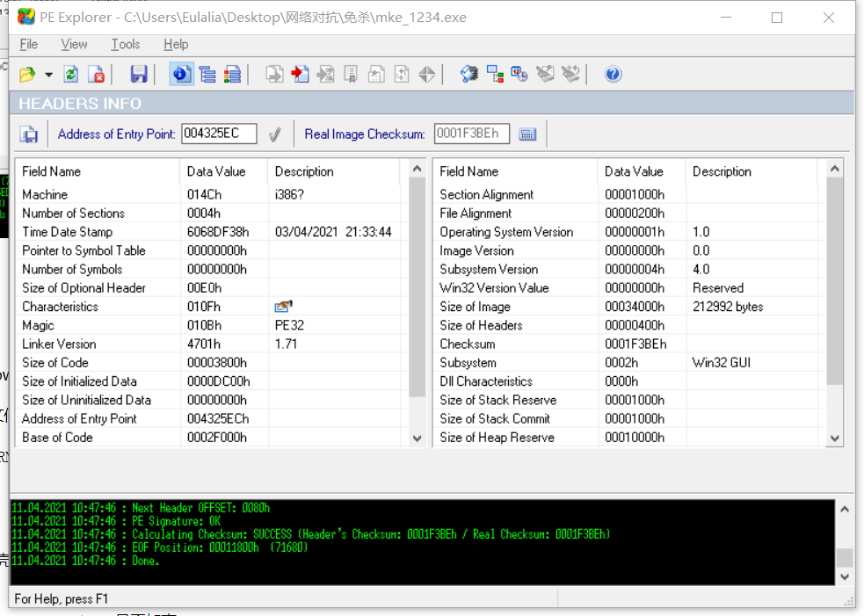Click the Calculating Checksum SUCCESS log line

[311, 534]
